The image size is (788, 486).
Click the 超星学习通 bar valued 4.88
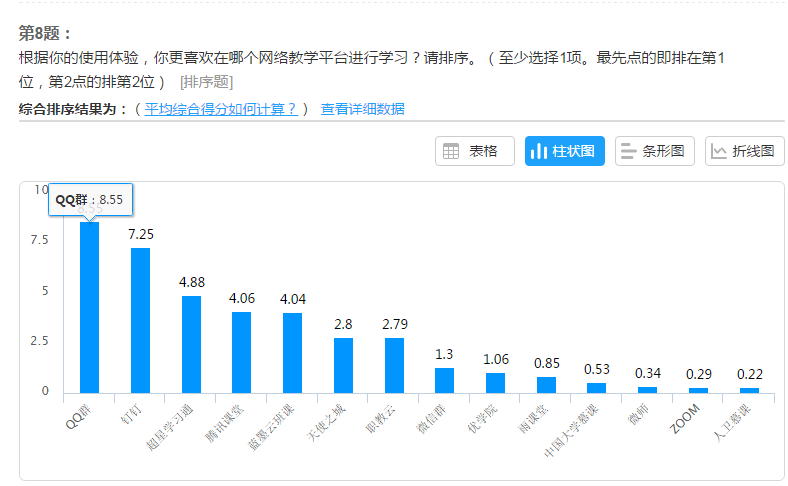pos(191,344)
